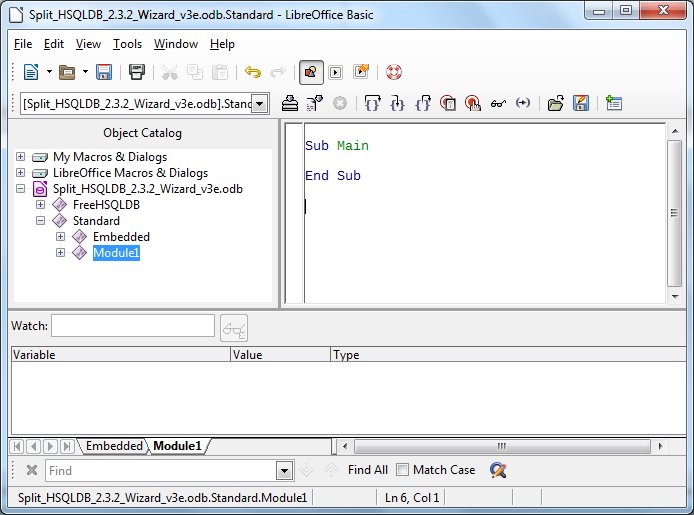Expand the FreeHSQLDB library node
Image resolution: width=694 pixels, height=515 pixels.
[x=41, y=205]
